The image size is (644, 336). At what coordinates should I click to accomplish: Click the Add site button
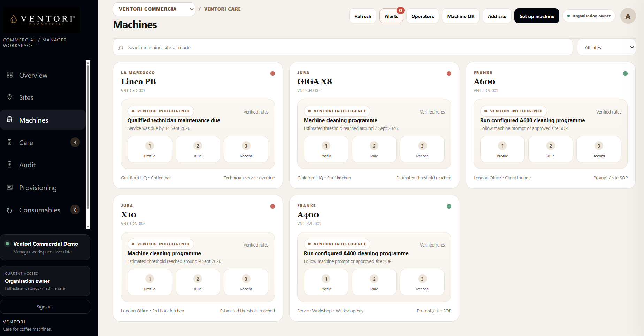click(x=497, y=16)
